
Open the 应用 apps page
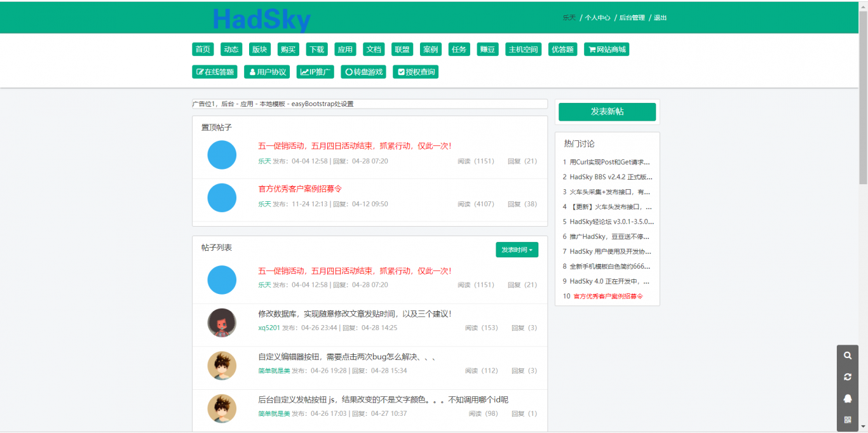[345, 50]
